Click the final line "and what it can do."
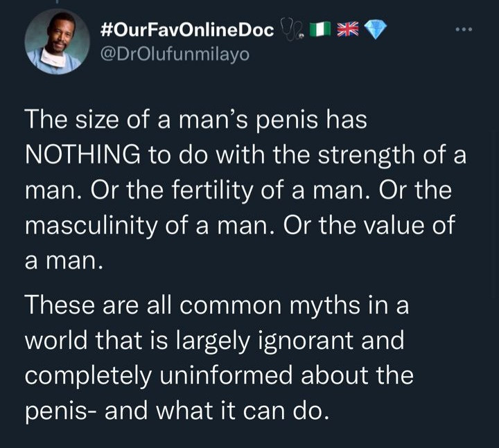This screenshot has width=499, height=448. click(x=216, y=411)
